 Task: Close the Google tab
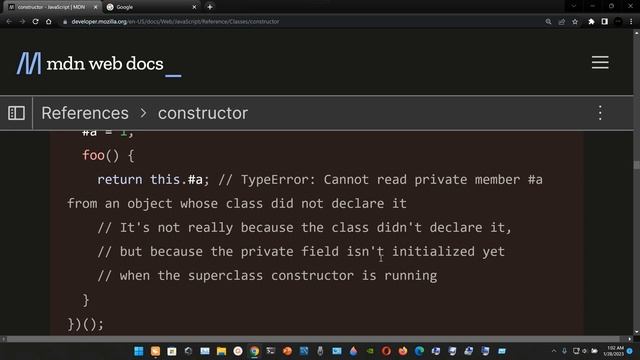[x=194, y=7]
